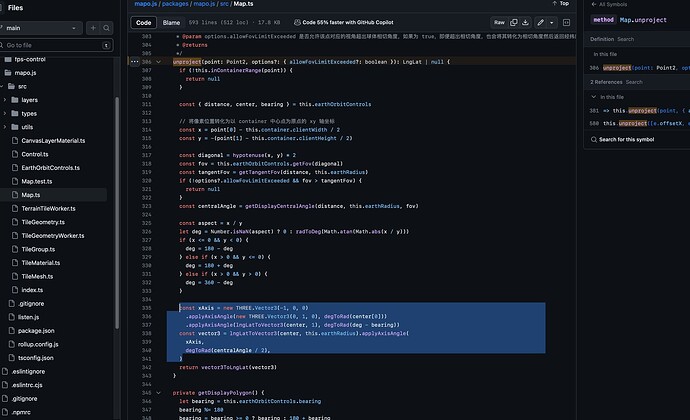Jump to Top of file

[x=560, y=4]
